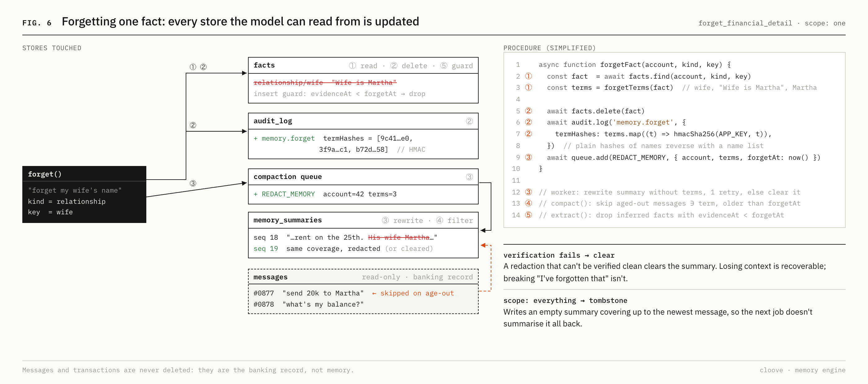Select the quoted "forget my wife's name" text

click(x=75, y=190)
